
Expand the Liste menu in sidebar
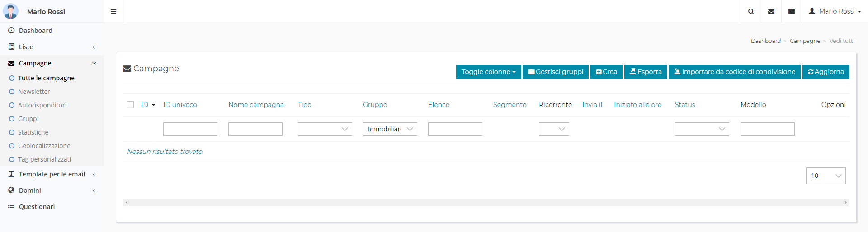[x=26, y=47]
